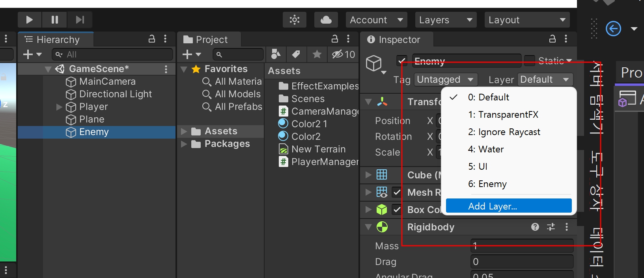Viewport: 644px width, 278px height.
Task: Switch to the Project tab
Action: [209, 39]
